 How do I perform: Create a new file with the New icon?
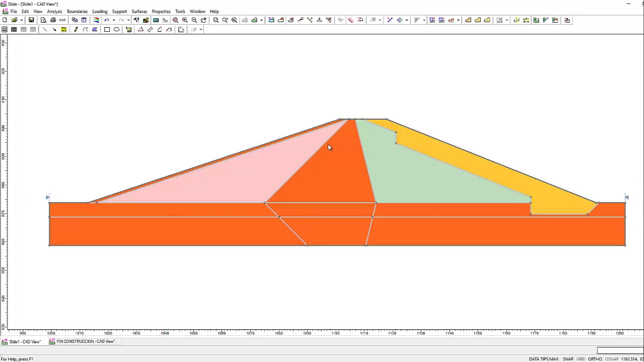pyautogui.click(x=5, y=20)
